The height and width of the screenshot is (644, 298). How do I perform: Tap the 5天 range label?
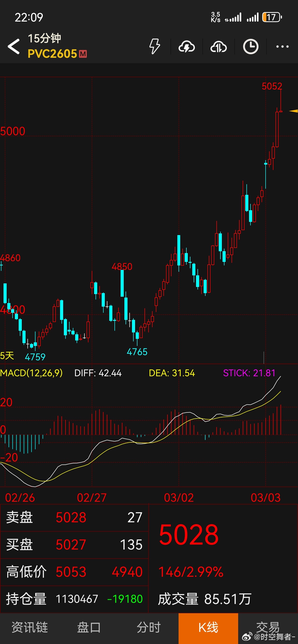[7, 356]
